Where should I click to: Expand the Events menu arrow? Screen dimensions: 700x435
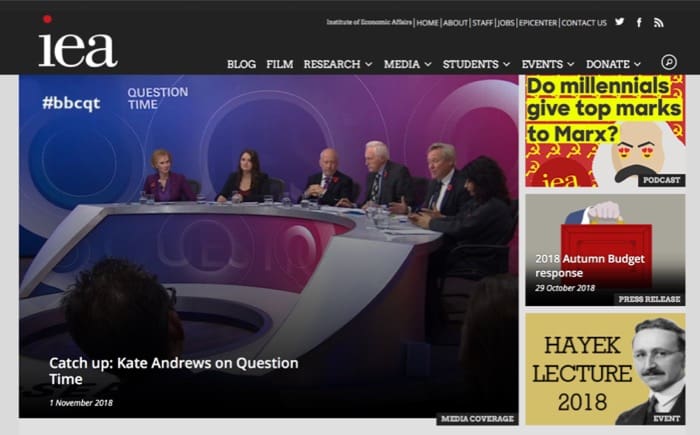[x=571, y=64]
